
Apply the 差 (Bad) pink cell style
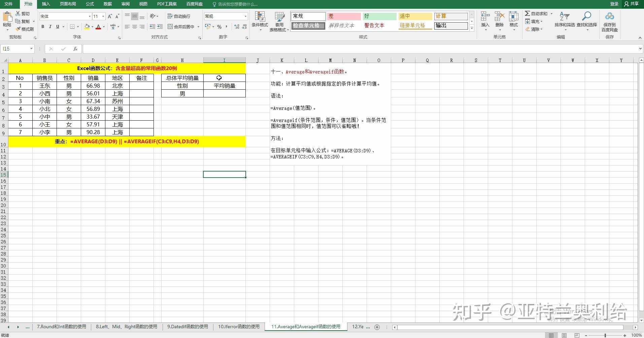coord(344,16)
